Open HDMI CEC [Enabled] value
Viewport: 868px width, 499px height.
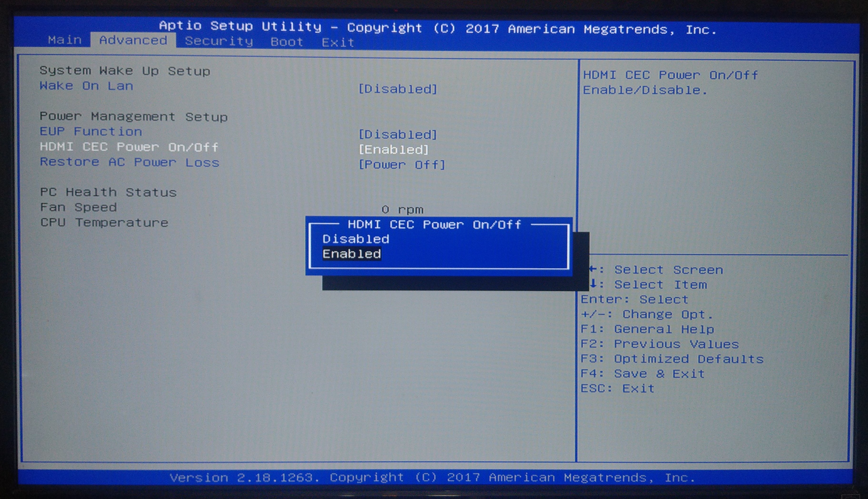(394, 149)
